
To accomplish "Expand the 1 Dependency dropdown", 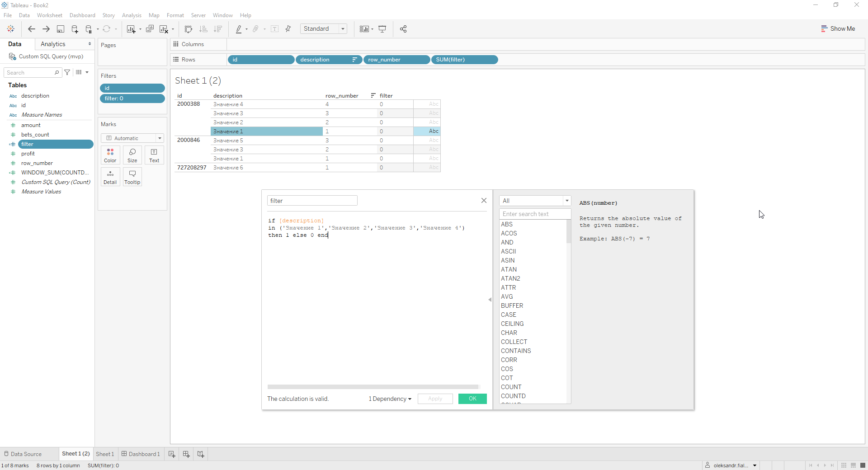I will (x=390, y=399).
